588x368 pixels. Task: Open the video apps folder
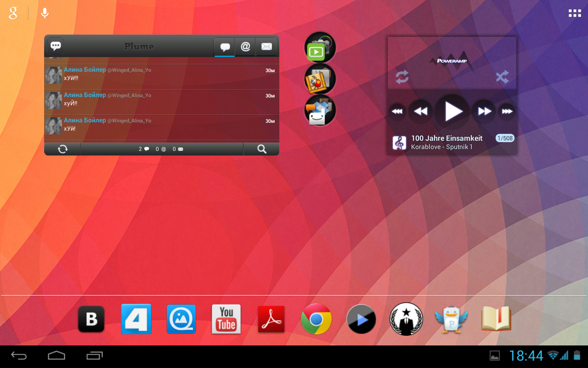point(320,47)
